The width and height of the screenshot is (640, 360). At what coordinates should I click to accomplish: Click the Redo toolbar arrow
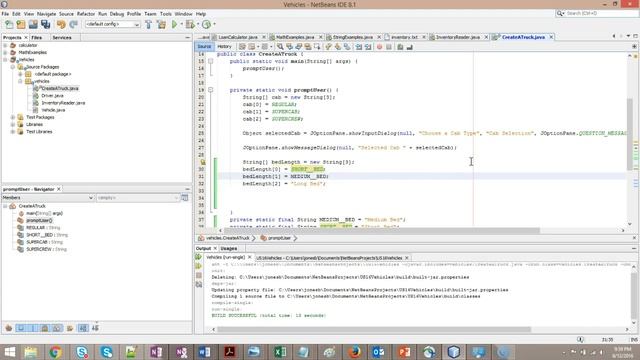(73, 24)
